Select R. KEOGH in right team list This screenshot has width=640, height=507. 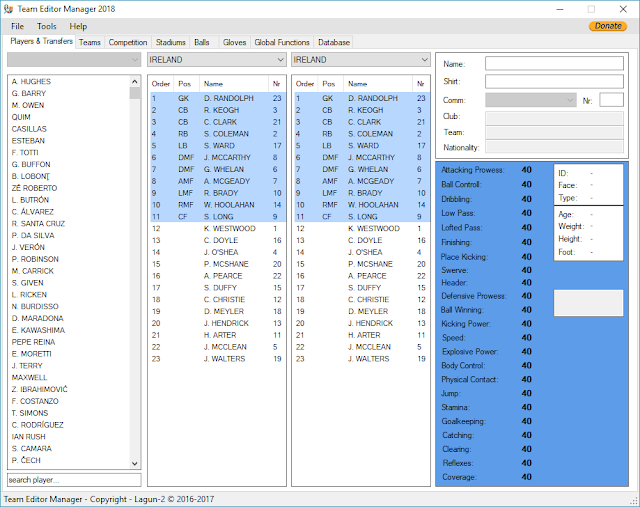click(361, 110)
